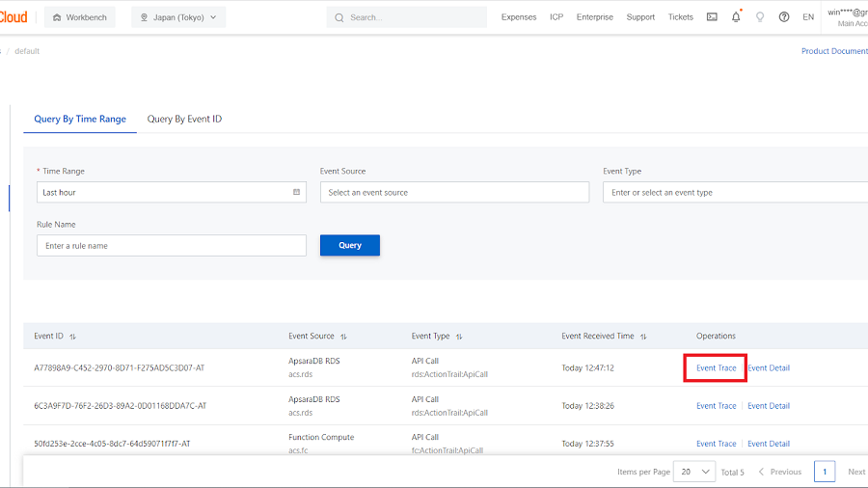Screen dimensions: 868x488
Task: Sort by Event ID column
Action: pos(73,337)
